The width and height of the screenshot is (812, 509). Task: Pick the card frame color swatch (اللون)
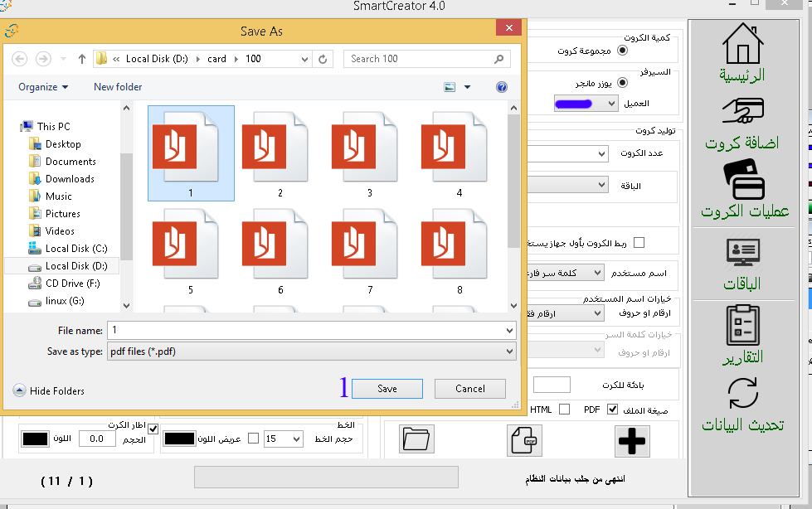point(33,438)
